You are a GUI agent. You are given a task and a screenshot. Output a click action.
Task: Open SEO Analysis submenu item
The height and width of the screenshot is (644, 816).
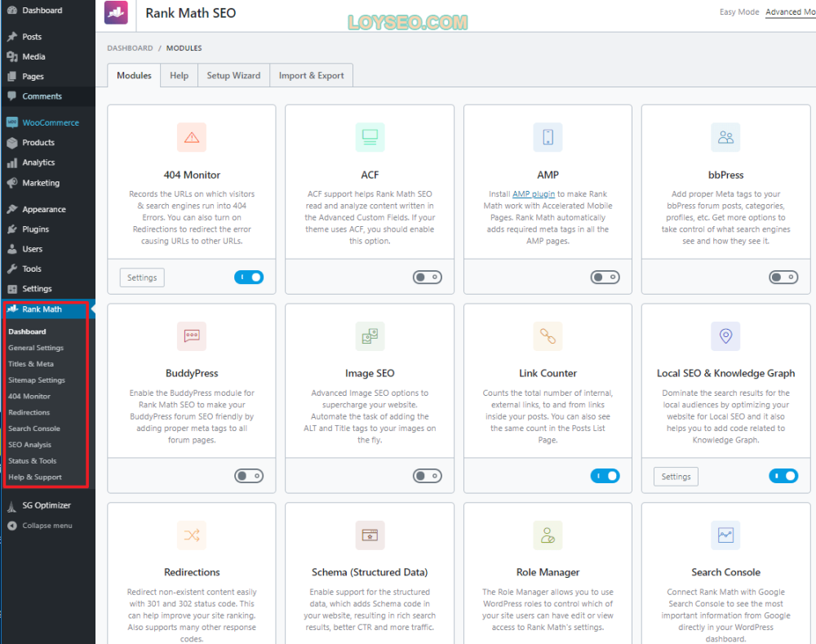click(29, 445)
